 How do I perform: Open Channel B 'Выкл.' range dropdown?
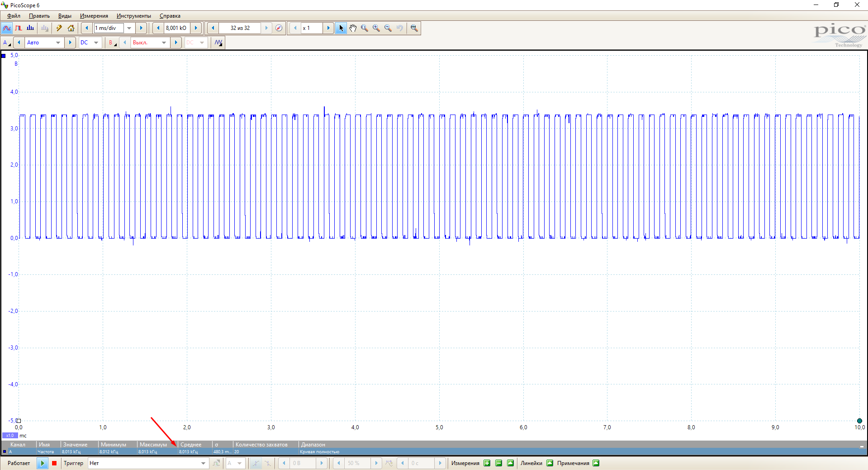(164, 43)
